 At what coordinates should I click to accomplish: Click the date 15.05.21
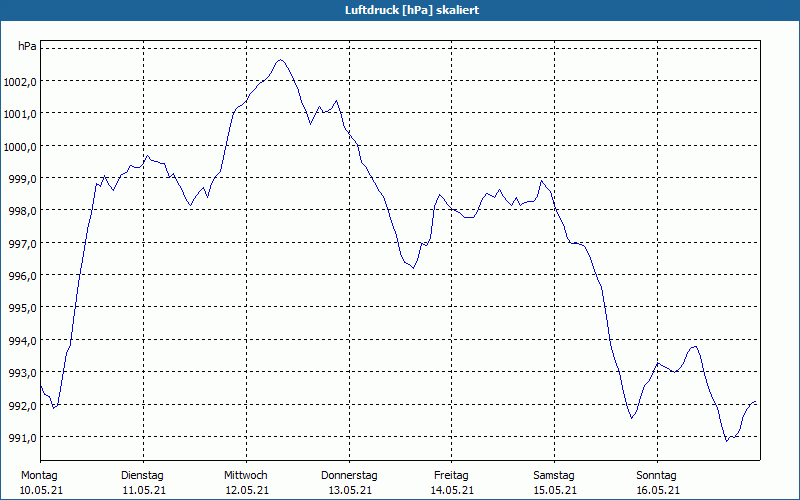tap(555, 491)
